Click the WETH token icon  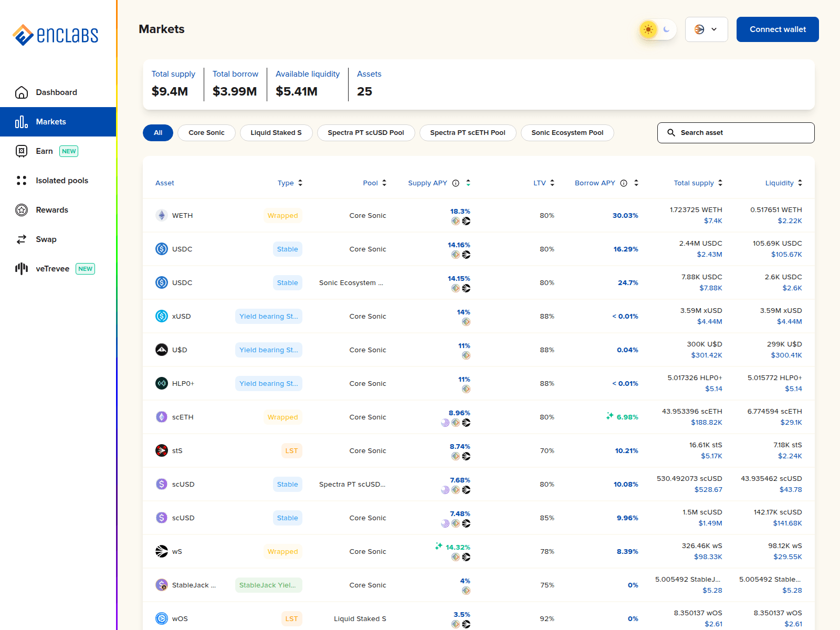coord(162,215)
